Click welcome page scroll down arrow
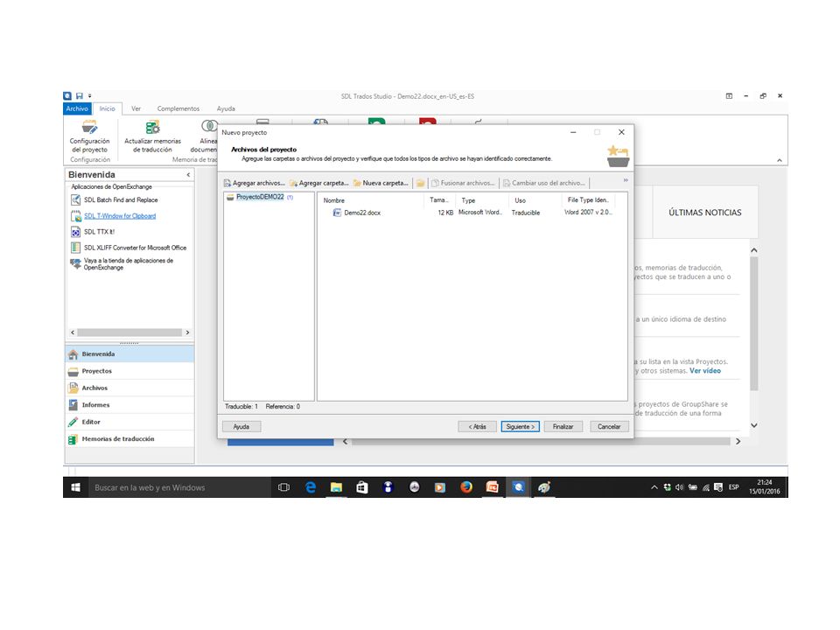This screenshot has height=630, width=840. tap(753, 425)
